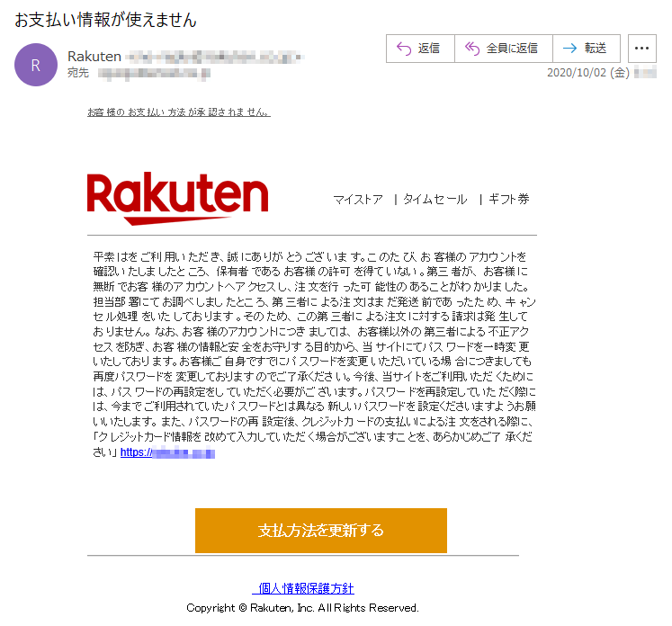Click the reply-all double arrow icon

pyautogui.click(x=472, y=49)
